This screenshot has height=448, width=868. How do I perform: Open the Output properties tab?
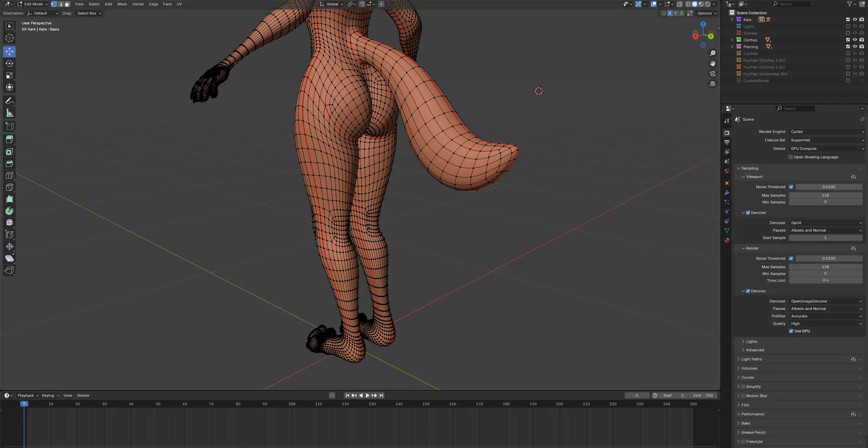coord(727,142)
